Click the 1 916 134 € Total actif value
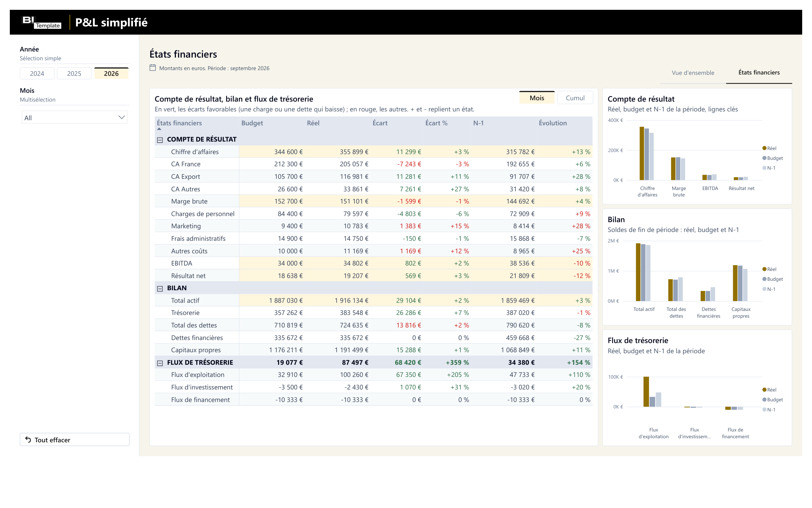812x508 pixels. pyautogui.click(x=352, y=300)
